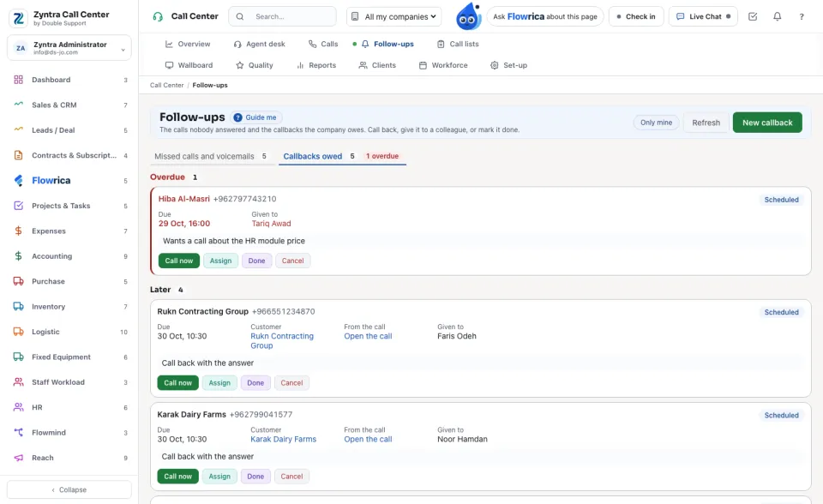Open the call for Rukn Contracting Group
Screen dimensions: 823x504
(x=368, y=336)
